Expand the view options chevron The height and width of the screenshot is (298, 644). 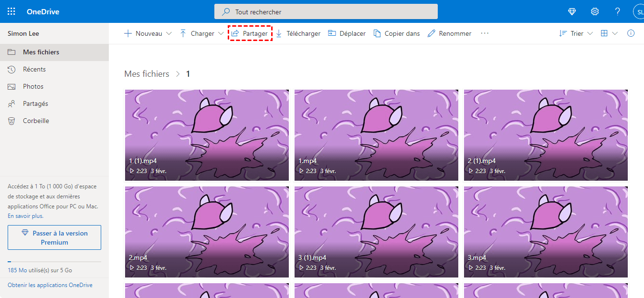(x=615, y=33)
